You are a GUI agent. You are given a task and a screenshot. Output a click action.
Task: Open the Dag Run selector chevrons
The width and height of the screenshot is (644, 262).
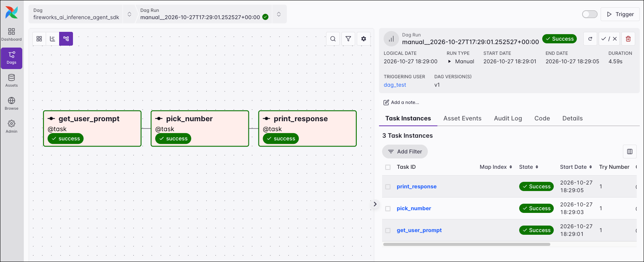[279, 14]
